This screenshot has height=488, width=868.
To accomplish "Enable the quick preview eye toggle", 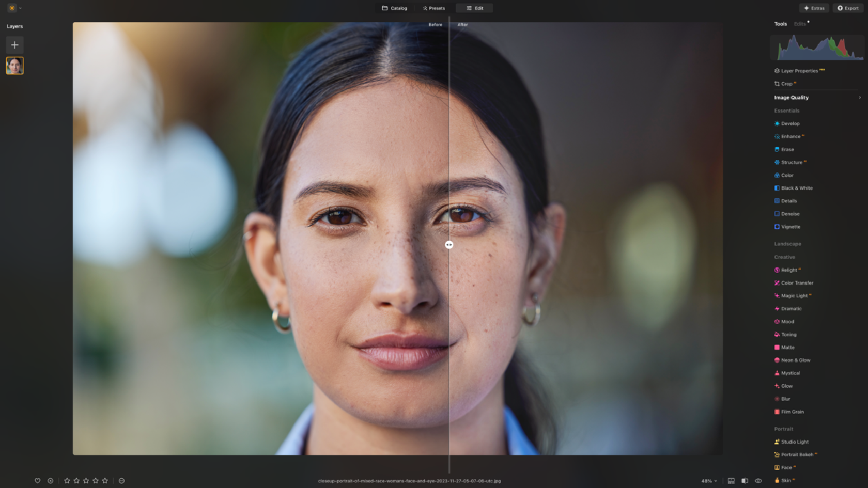I will tap(758, 481).
